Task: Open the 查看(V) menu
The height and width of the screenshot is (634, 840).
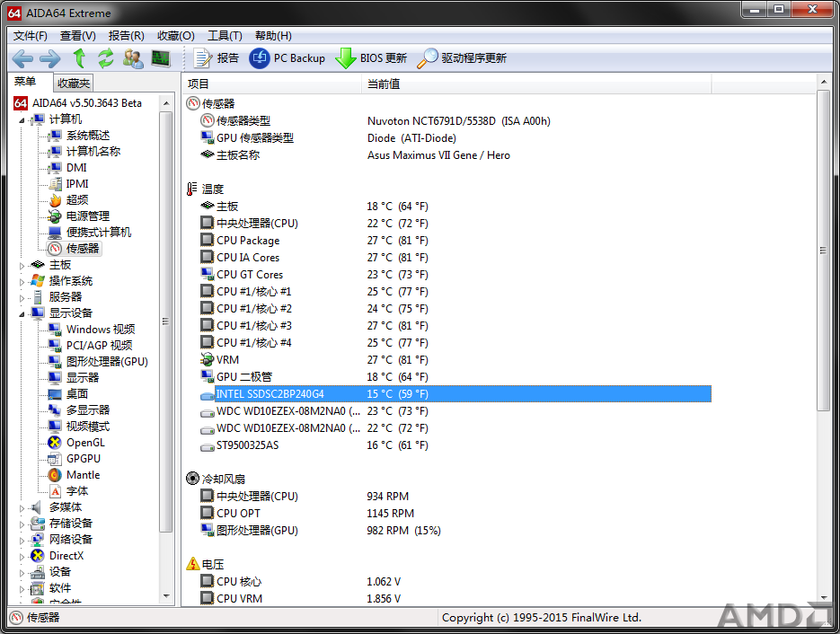Action: point(77,35)
